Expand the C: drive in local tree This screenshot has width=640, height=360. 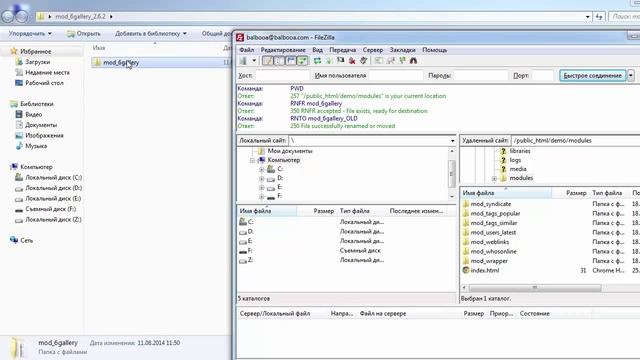[x=262, y=169]
